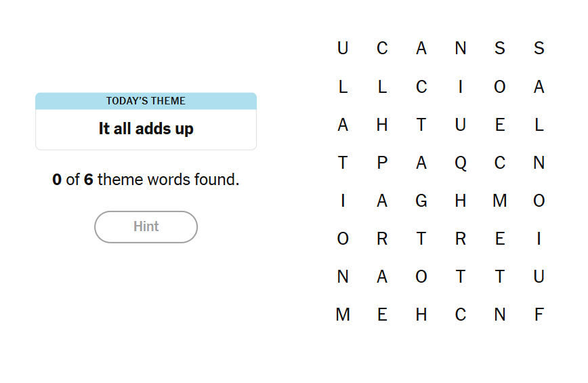The width and height of the screenshot is (588, 383).
Task: Click the theme words found counter
Action: [146, 180]
